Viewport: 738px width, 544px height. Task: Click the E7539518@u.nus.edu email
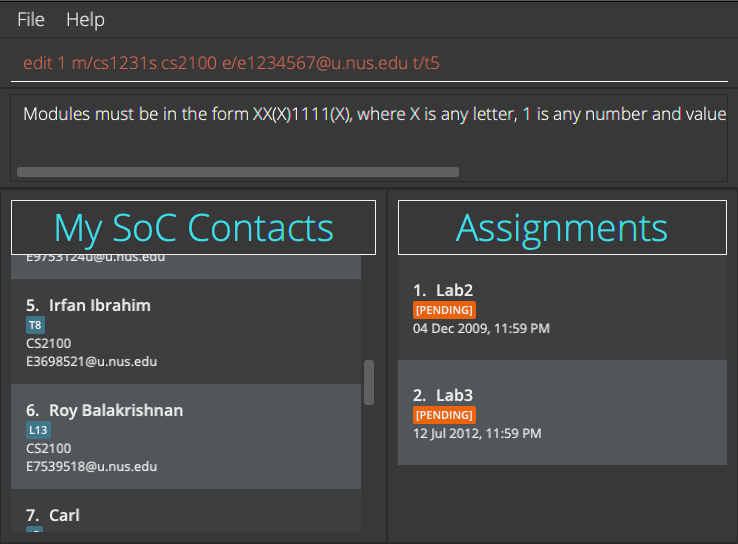pos(91,466)
